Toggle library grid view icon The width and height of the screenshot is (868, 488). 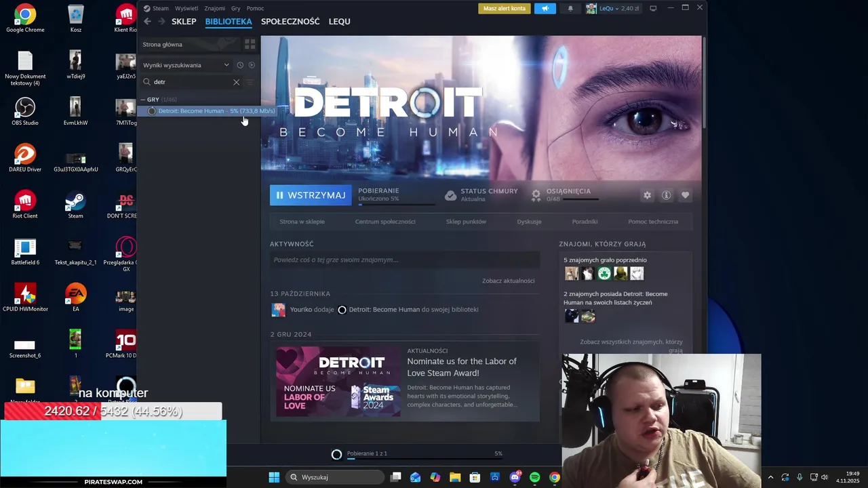click(x=250, y=44)
